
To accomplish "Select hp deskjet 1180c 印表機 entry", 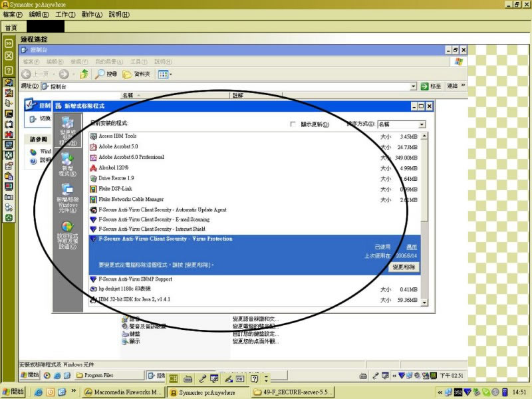I will (255, 289).
